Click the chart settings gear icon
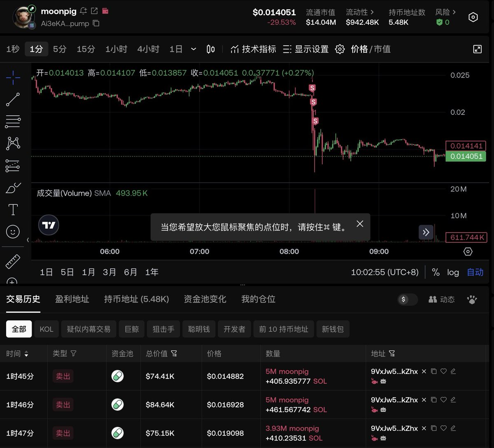This screenshot has width=494, height=448. click(340, 49)
